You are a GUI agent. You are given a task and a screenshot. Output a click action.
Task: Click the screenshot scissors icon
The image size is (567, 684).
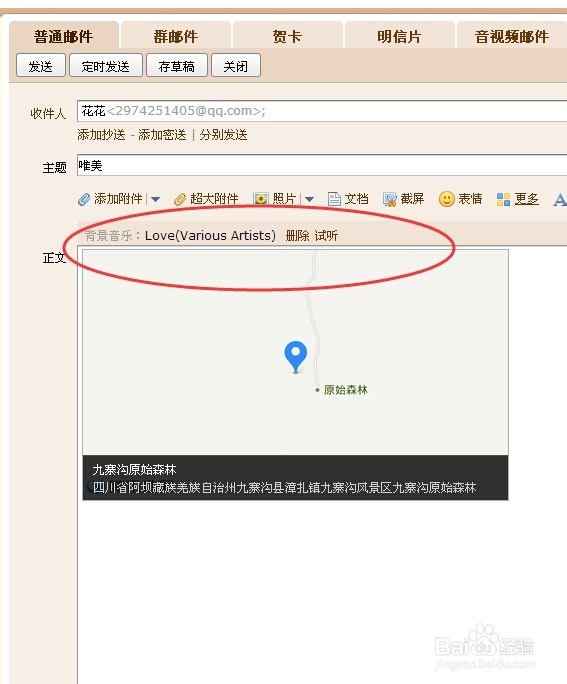tap(390, 199)
